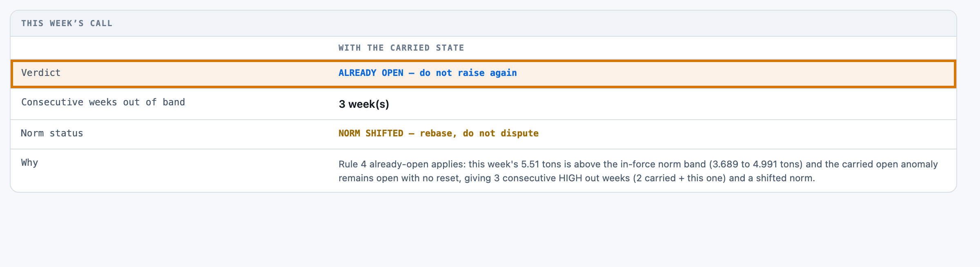Click the "rebase, do not dispute" phrase
Image resolution: width=980 pixels, height=267 pixels.
pos(479,133)
